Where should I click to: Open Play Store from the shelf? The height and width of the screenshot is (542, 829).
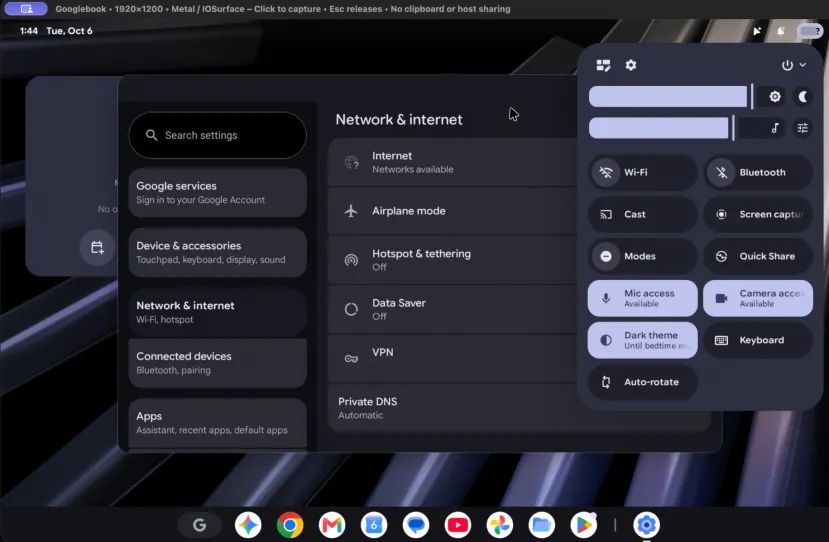pos(584,525)
